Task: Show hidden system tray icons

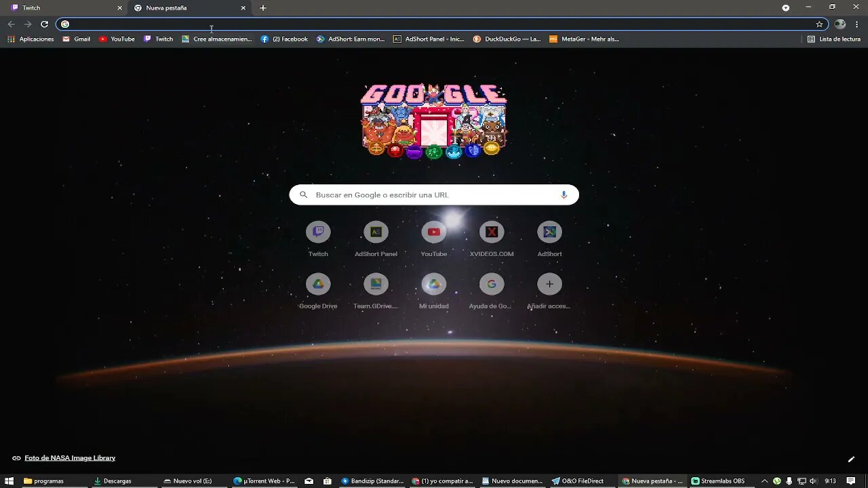Action: coord(765,481)
